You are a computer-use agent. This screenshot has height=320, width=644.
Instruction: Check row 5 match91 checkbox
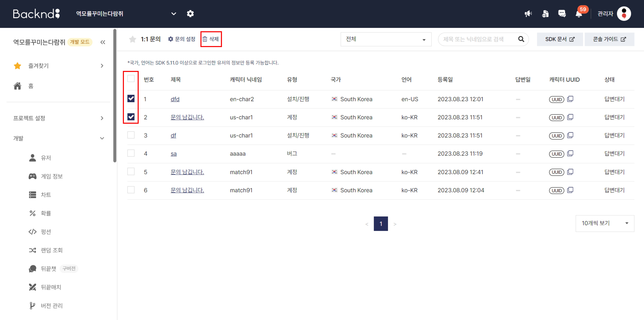pos(131,171)
